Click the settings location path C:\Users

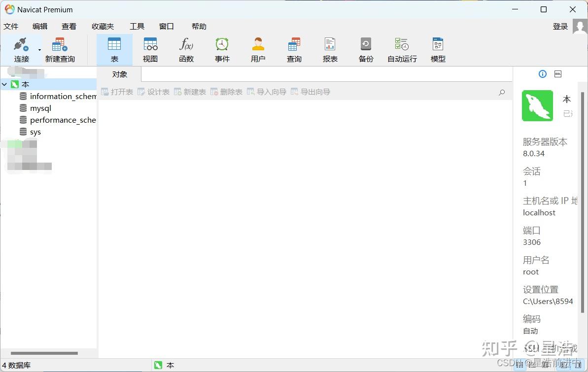(548, 301)
